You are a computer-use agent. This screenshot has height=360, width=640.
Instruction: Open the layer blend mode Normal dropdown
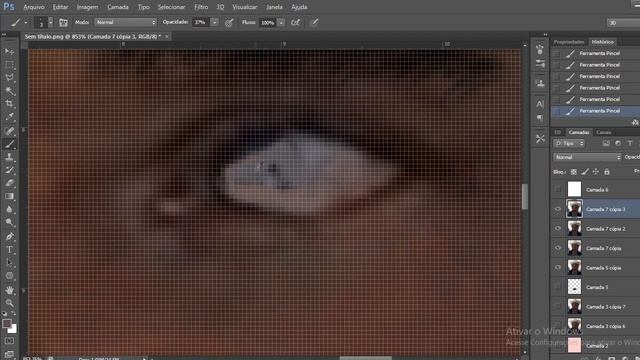pyautogui.click(x=587, y=157)
